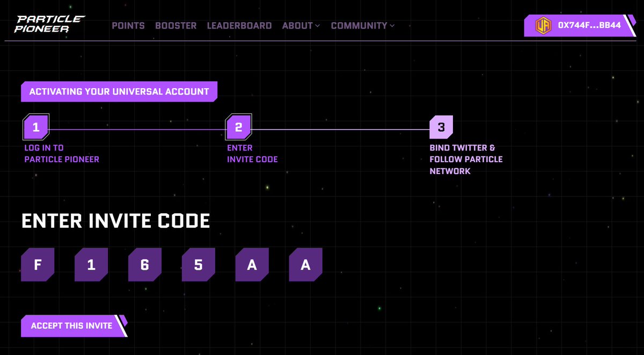Click the large 'Enter Invite Code' heading
Viewport: 644px width, 355px height.
pyautogui.click(x=115, y=221)
